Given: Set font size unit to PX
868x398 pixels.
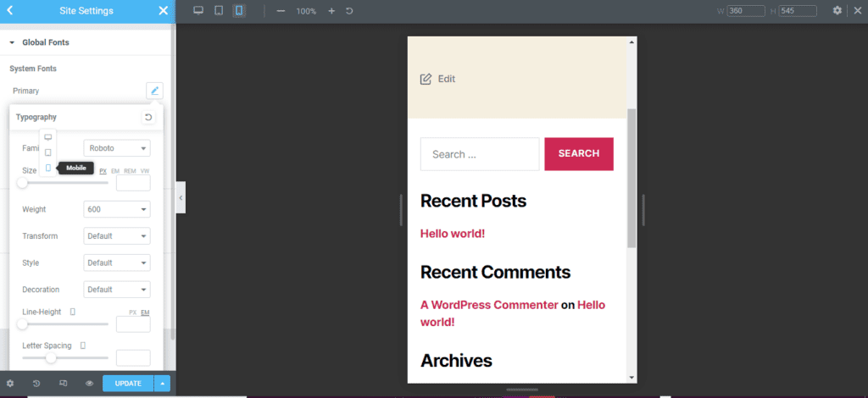Looking at the screenshot, I should coord(103,171).
